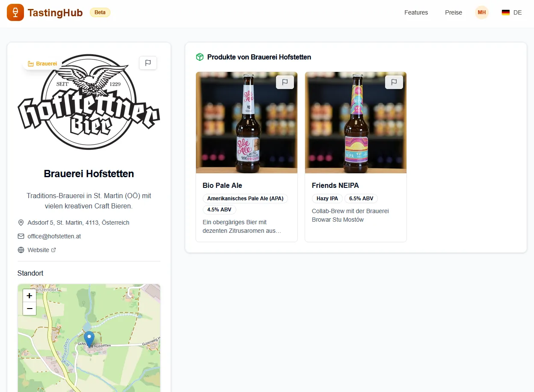
Task: Zoom in on the map
Action: tap(30, 296)
